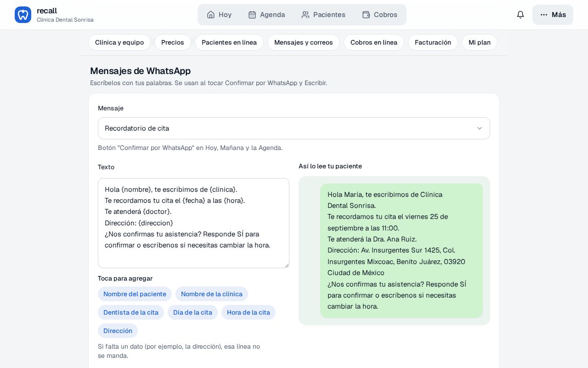Image resolution: width=588 pixels, height=368 pixels.
Task: Click the resize handle of the textarea
Action: pos(286,265)
